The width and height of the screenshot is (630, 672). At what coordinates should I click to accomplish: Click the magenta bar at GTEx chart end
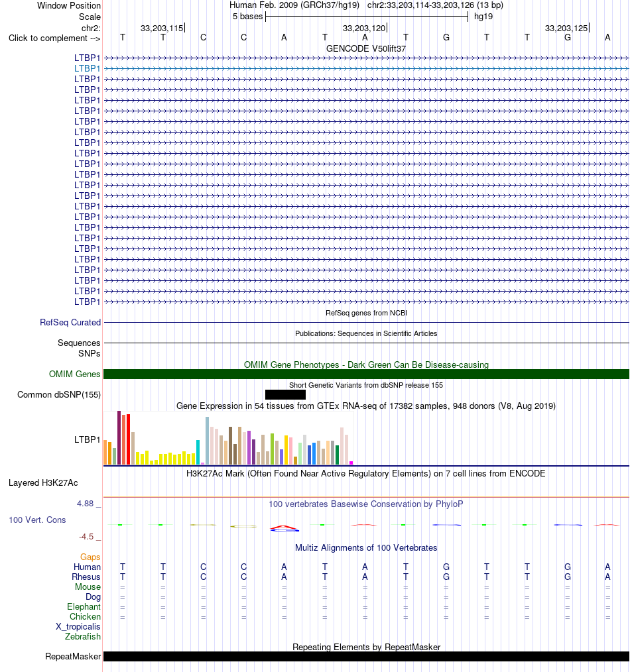tap(351, 463)
